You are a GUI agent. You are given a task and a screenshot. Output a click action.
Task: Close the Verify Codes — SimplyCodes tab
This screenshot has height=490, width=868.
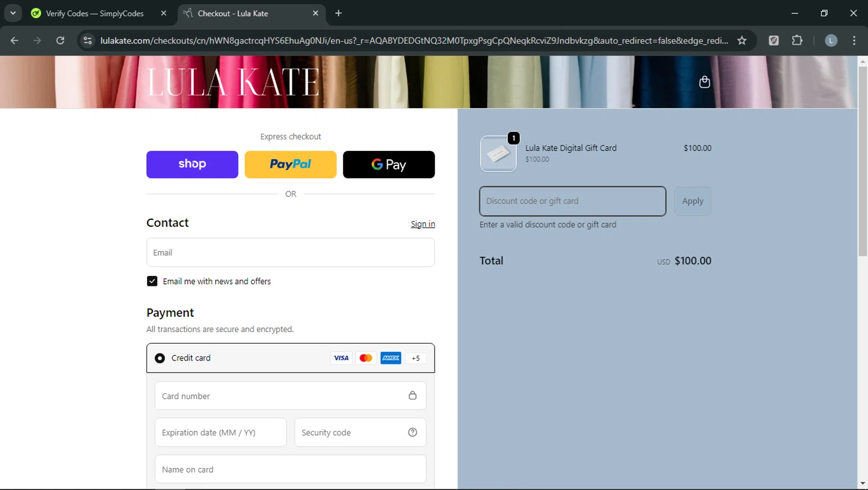pyautogui.click(x=164, y=13)
